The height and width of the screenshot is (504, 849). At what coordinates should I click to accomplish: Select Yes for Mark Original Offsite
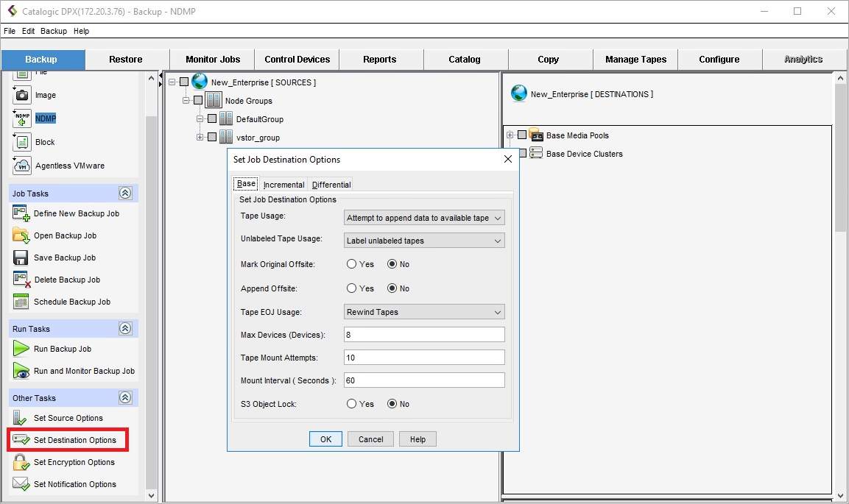click(x=352, y=264)
